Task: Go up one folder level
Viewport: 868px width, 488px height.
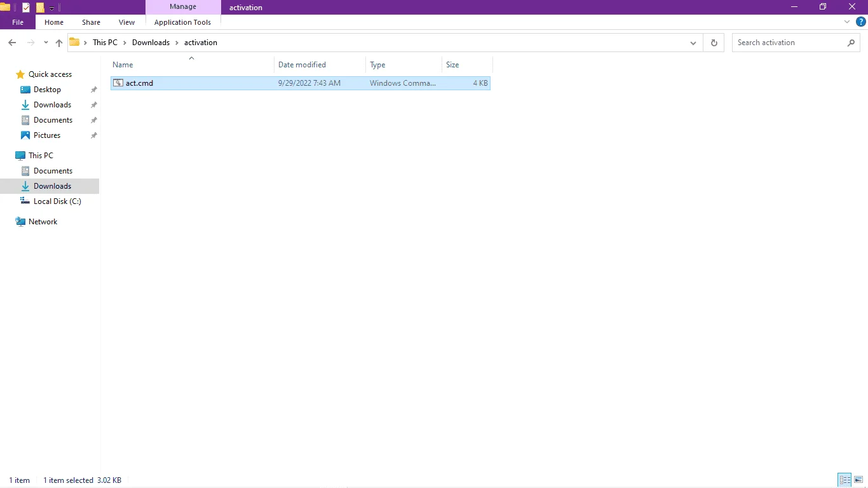Action: pos(59,43)
